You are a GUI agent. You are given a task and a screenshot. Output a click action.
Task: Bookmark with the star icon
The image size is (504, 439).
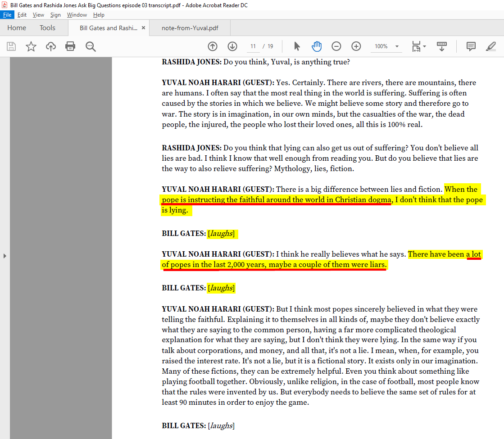[x=31, y=46]
